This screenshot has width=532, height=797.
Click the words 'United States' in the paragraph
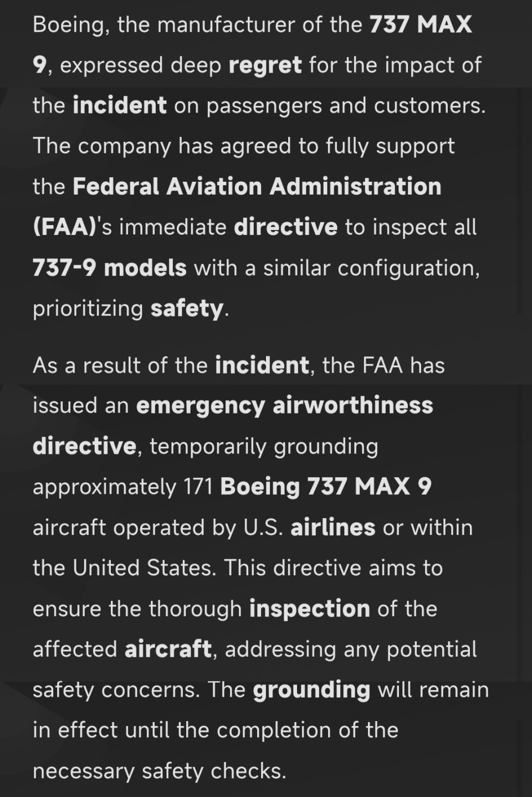[x=144, y=568]
